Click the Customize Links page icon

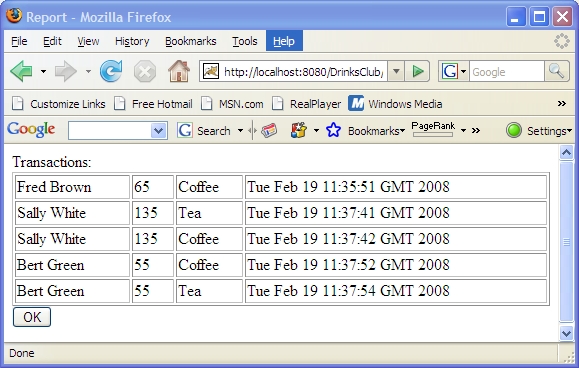[18, 103]
